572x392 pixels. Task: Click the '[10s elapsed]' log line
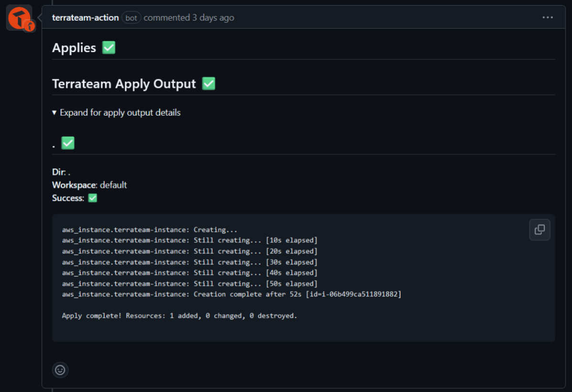coord(190,240)
